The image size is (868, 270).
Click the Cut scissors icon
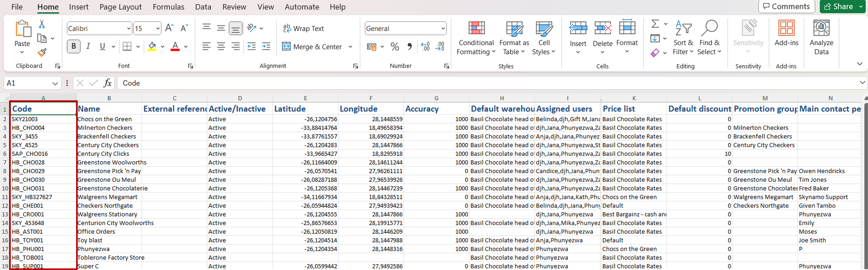[42, 24]
